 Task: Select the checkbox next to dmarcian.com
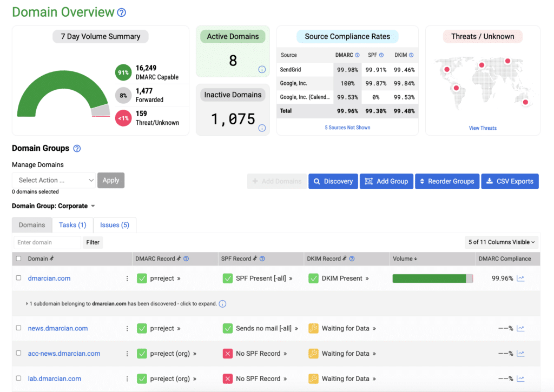(18, 278)
